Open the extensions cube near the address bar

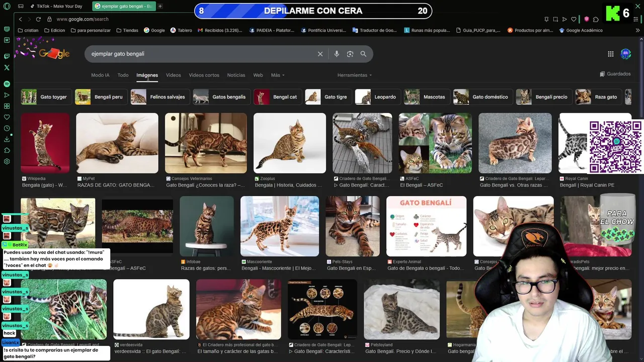pyautogui.click(x=596, y=19)
